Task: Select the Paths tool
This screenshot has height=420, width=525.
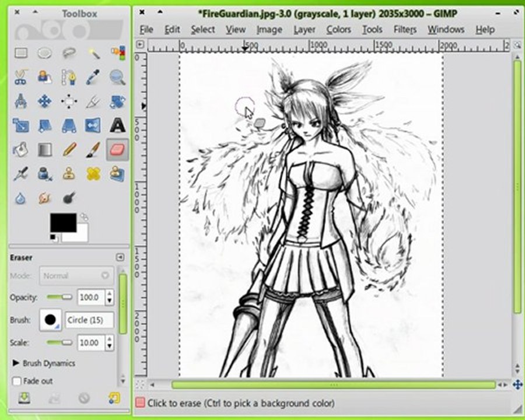Action: (x=69, y=77)
